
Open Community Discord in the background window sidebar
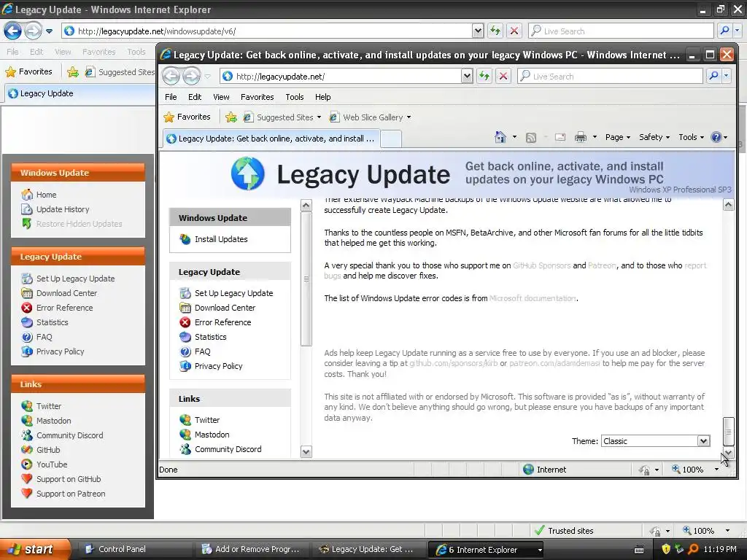70,435
